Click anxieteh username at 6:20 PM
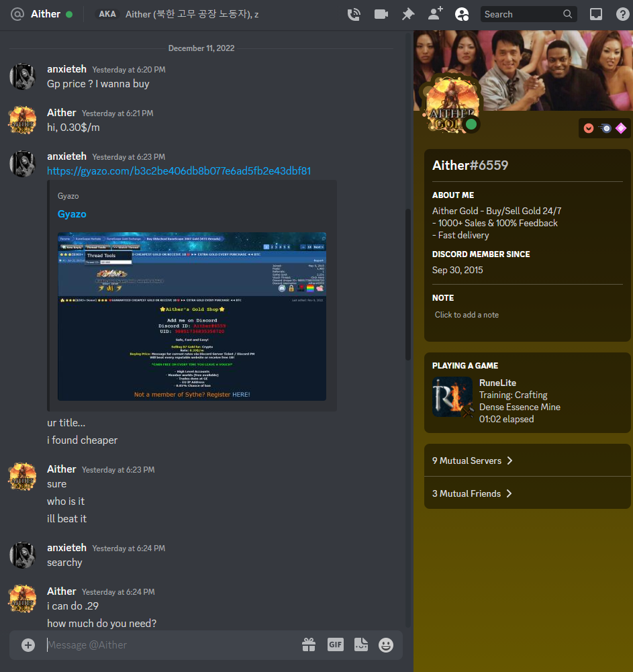This screenshot has width=633, height=672. coord(67,69)
